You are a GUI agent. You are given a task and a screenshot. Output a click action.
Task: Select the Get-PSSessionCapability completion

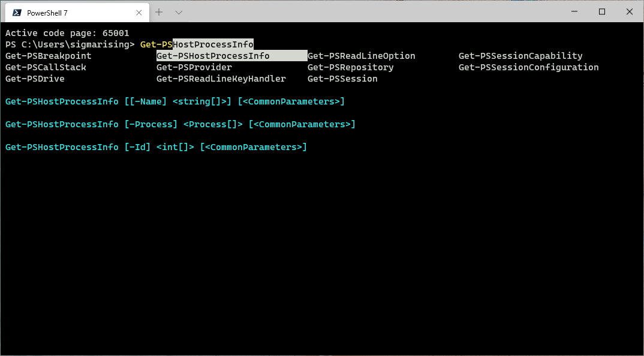pos(520,55)
